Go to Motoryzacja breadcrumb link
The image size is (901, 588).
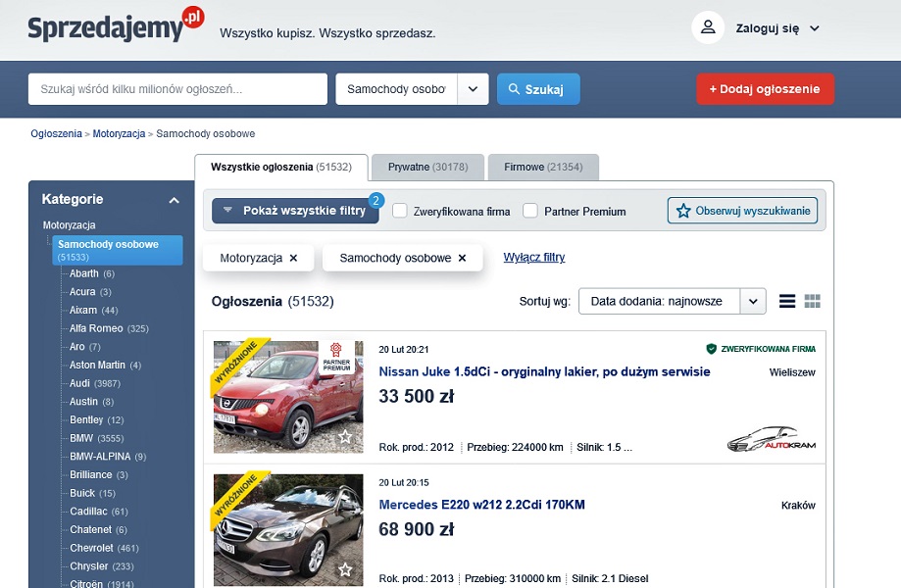click(119, 134)
